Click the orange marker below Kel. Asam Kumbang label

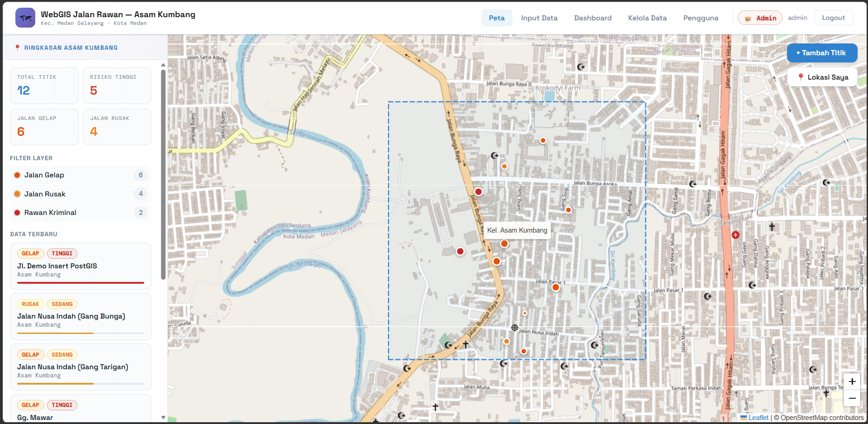tap(504, 243)
